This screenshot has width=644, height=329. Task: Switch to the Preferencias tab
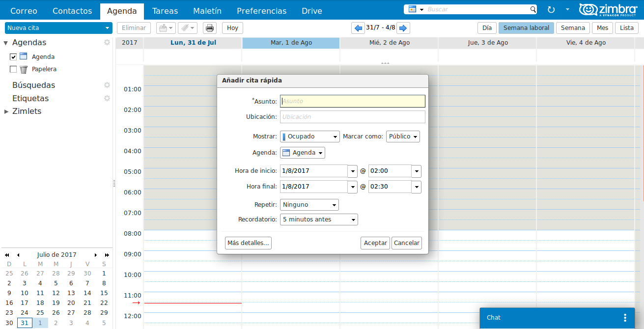coord(262,11)
